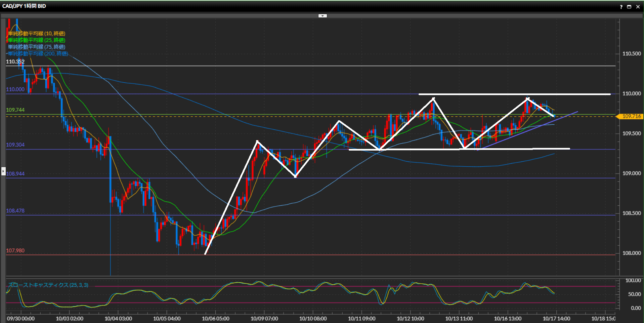644x323 pixels.
Task: Select the horizontal line labeled 110.352
Action: 15,62
